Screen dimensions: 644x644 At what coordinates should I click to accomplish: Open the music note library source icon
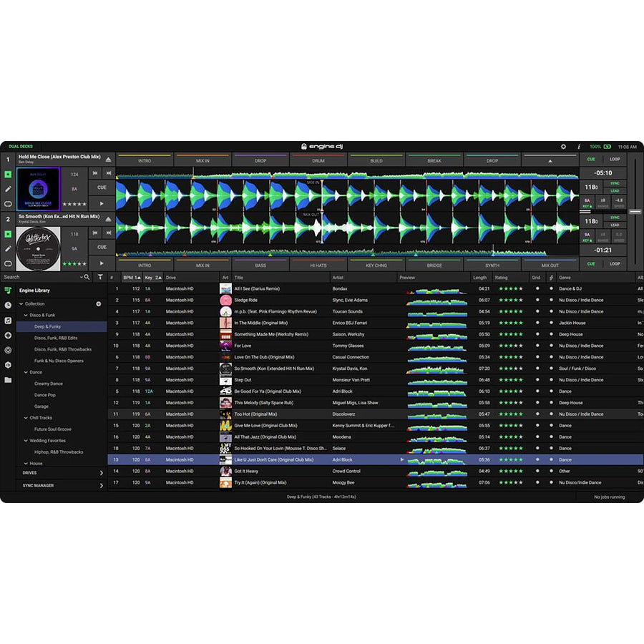tap(8, 321)
